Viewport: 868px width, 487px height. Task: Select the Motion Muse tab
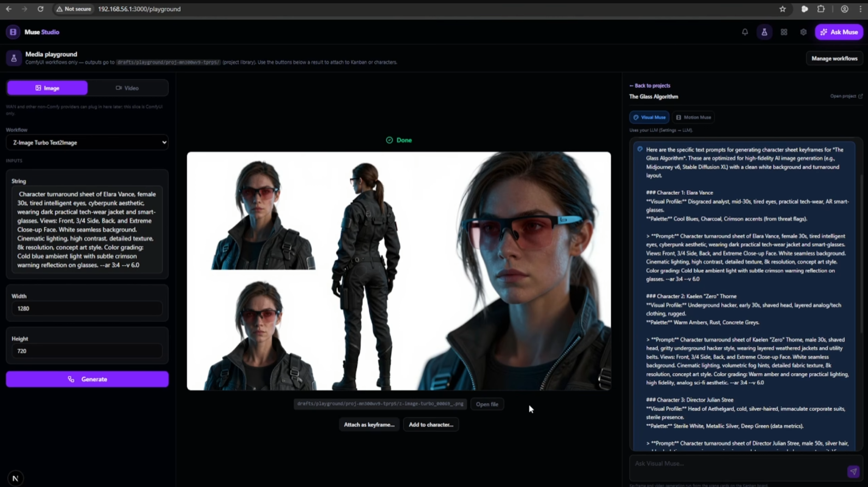click(693, 117)
